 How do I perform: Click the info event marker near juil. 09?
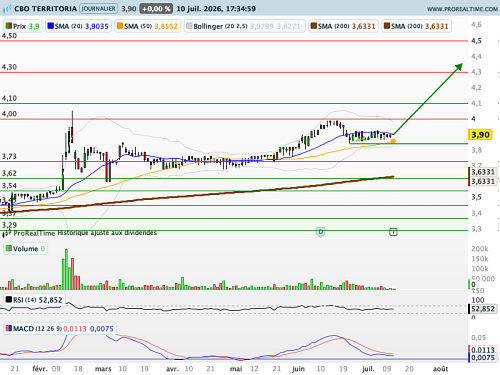click(x=393, y=232)
